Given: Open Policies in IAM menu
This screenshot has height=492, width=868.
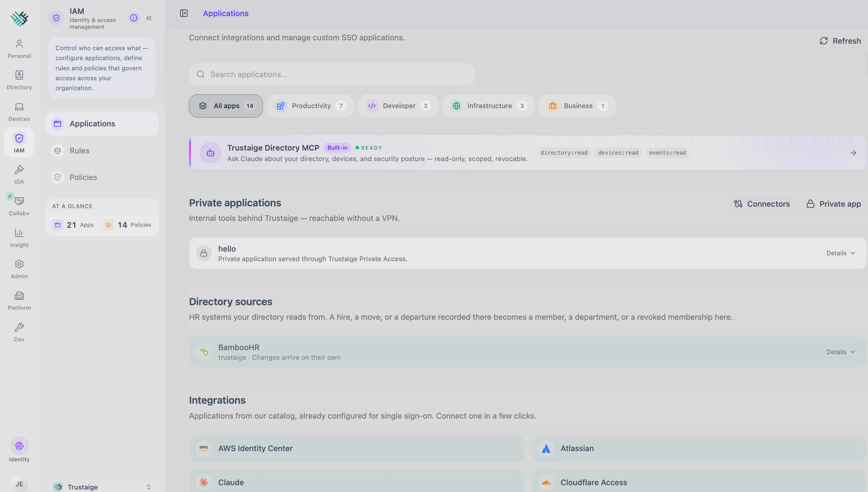Looking at the screenshot, I should point(102,178).
